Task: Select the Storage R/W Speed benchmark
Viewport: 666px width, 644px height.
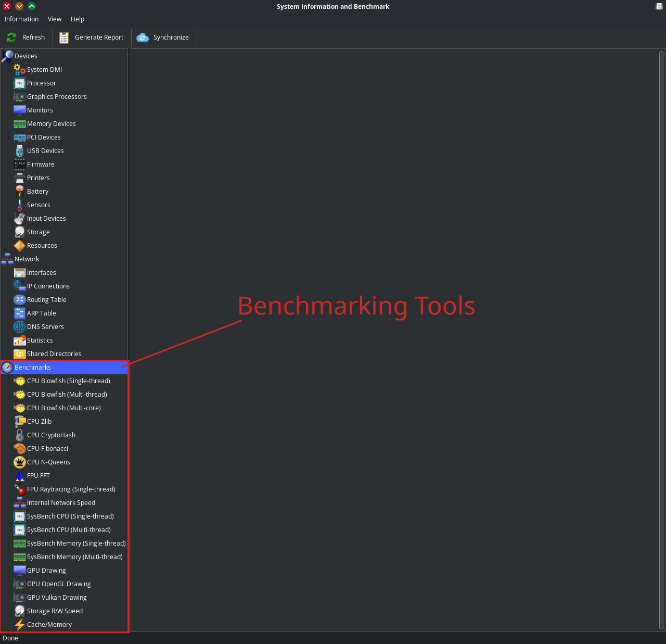Action: [55, 611]
